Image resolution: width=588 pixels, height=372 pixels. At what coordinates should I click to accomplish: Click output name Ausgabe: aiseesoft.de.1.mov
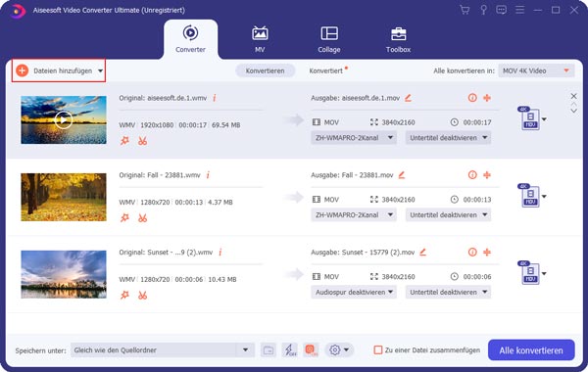coord(355,98)
